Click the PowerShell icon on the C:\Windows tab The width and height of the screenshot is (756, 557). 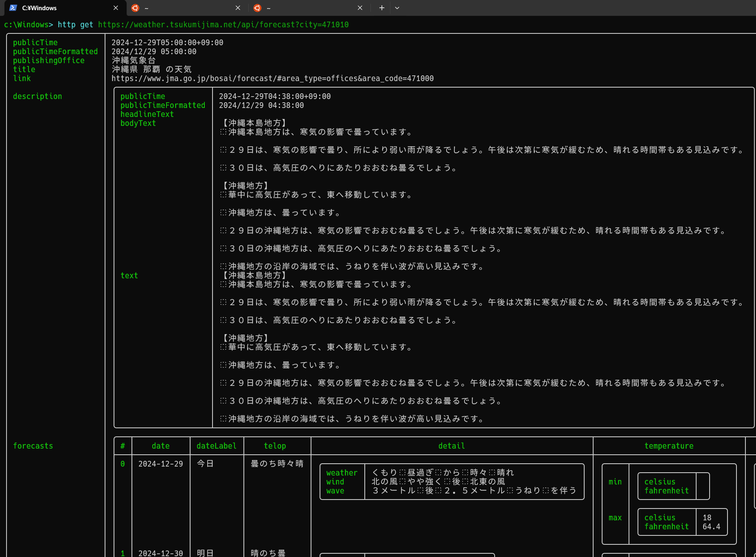13,8
